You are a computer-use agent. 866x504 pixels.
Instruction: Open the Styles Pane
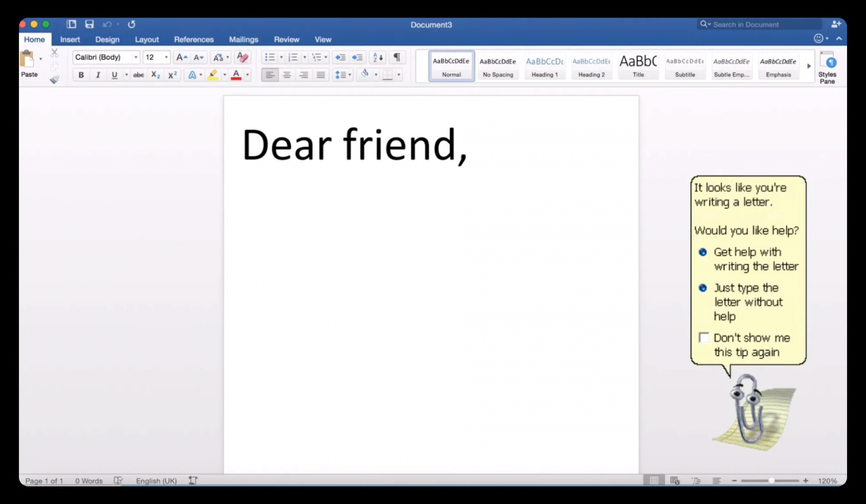pos(828,67)
